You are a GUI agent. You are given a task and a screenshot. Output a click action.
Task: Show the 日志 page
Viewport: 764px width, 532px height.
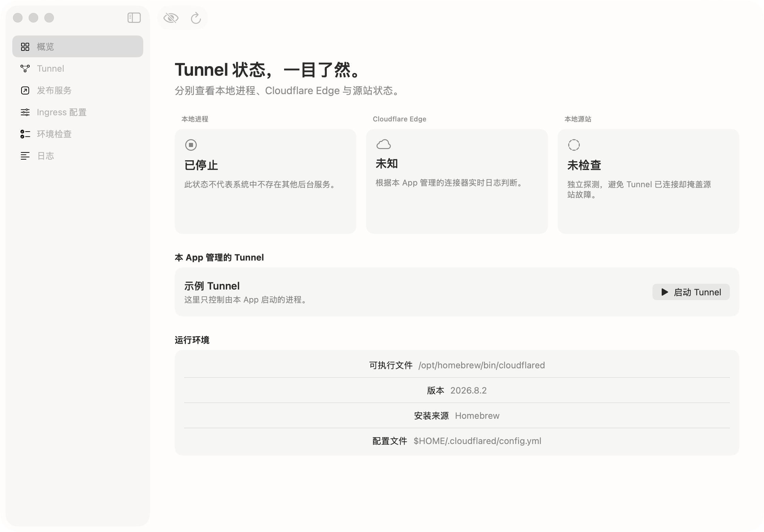78,156
